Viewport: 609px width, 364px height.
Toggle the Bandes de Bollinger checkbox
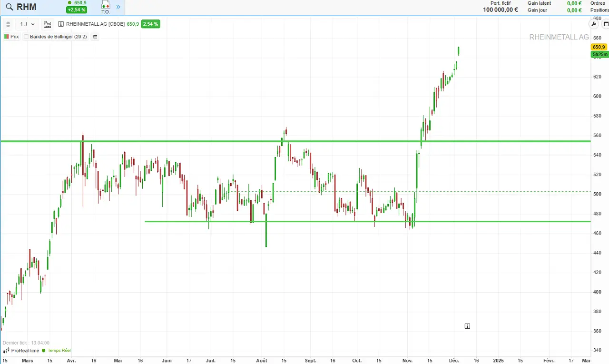[x=26, y=37]
